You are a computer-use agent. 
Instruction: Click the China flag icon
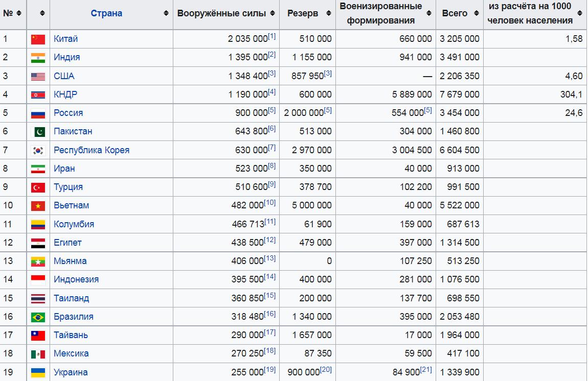pyautogui.click(x=38, y=39)
